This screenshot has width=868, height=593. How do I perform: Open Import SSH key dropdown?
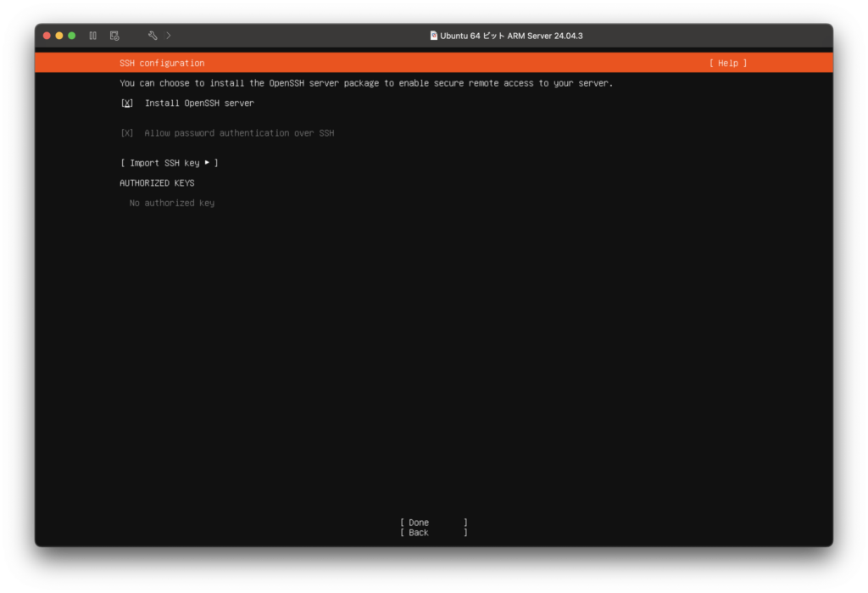click(169, 163)
